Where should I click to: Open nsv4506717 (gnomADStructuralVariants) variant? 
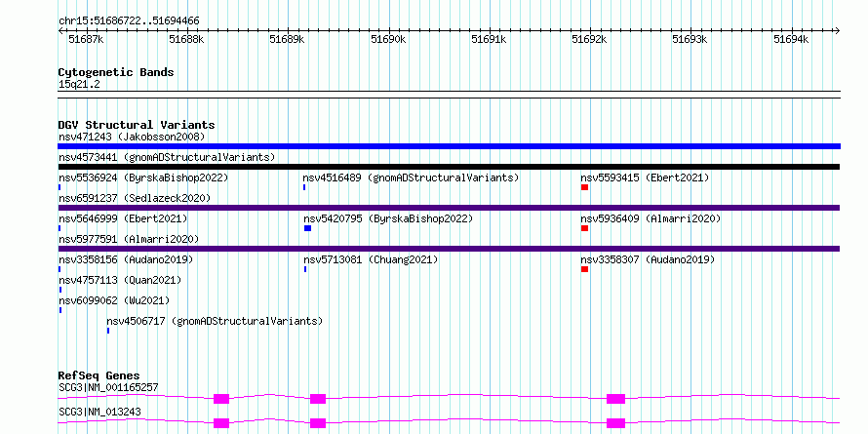[x=215, y=321]
